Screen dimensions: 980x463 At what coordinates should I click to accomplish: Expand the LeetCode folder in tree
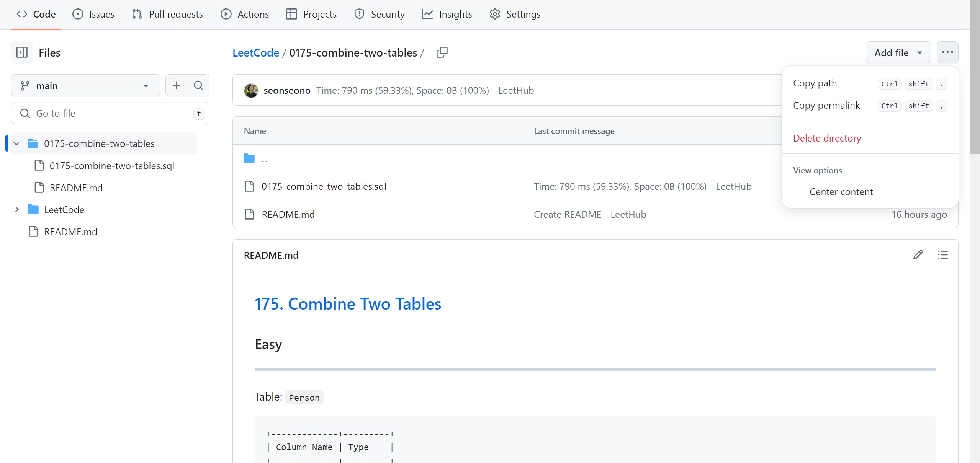[16, 210]
